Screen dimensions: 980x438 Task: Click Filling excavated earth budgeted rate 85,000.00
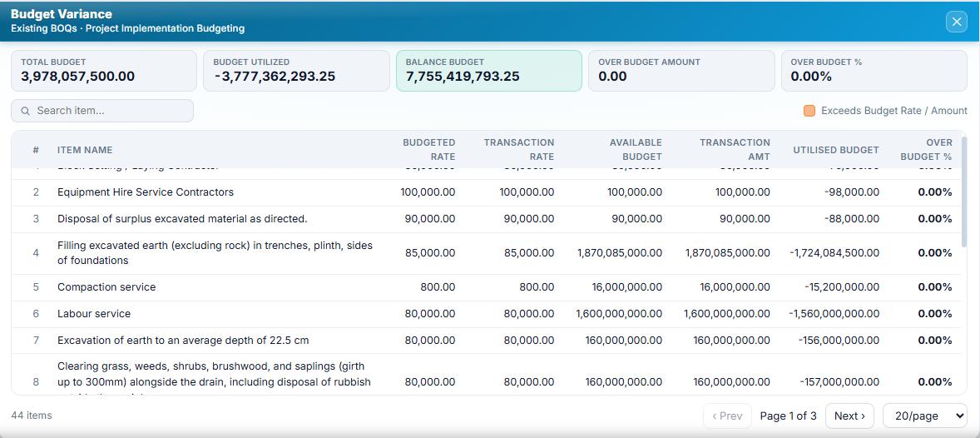pos(430,253)
